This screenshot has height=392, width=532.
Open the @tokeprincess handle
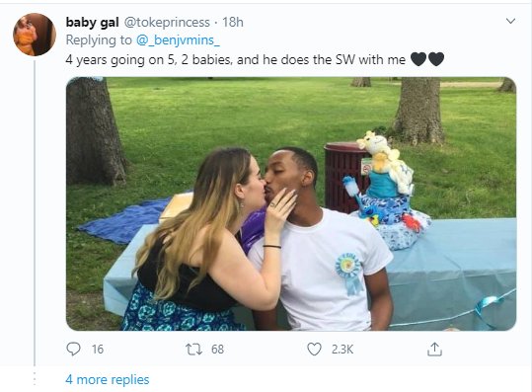[x=167, y=23]
